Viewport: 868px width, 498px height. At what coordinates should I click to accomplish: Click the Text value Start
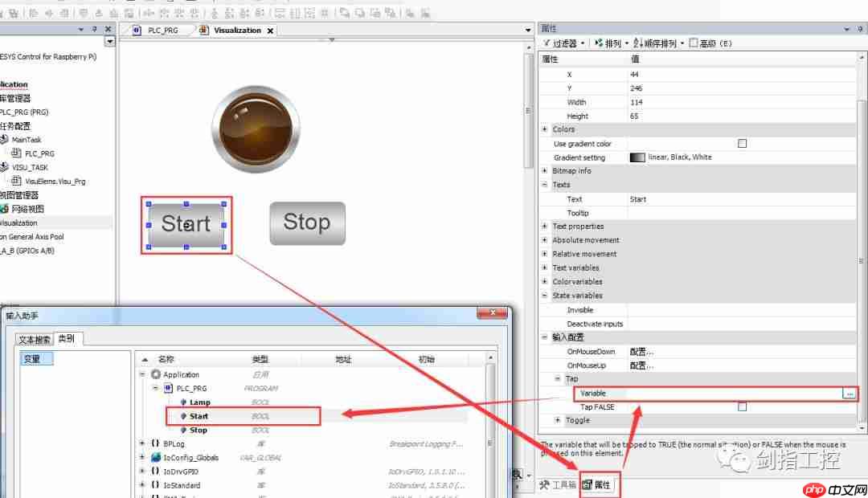pyautogui.click(x=742, y=199)
